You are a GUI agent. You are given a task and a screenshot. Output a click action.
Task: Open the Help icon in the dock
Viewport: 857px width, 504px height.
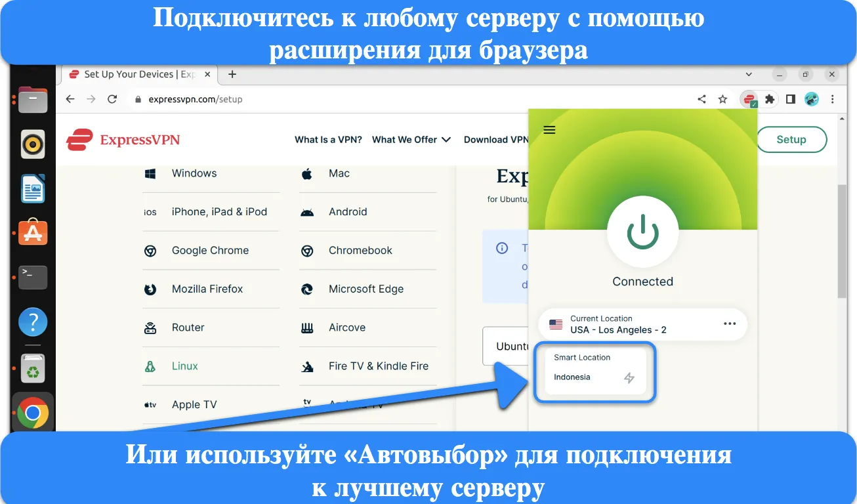(x=33, y=322)
